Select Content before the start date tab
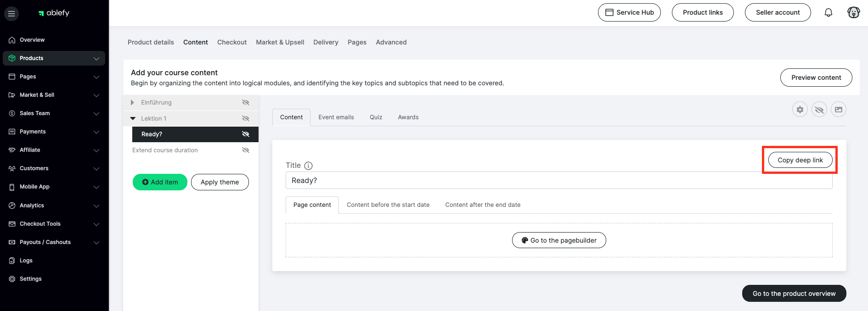Image resolution: width=868 pixels, height=311 pixels. coord(388,205)
